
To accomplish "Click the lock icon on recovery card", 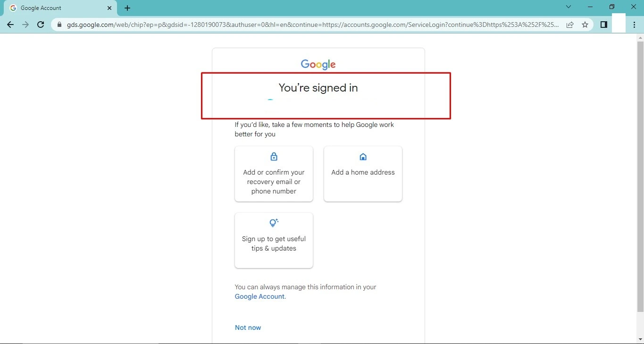I will [274, 157].
